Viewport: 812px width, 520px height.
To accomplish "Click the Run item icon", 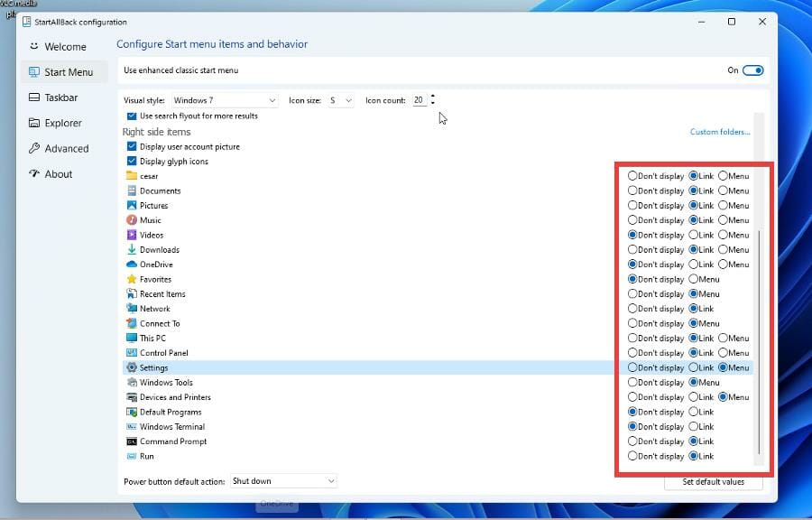I will click(132, 456).
